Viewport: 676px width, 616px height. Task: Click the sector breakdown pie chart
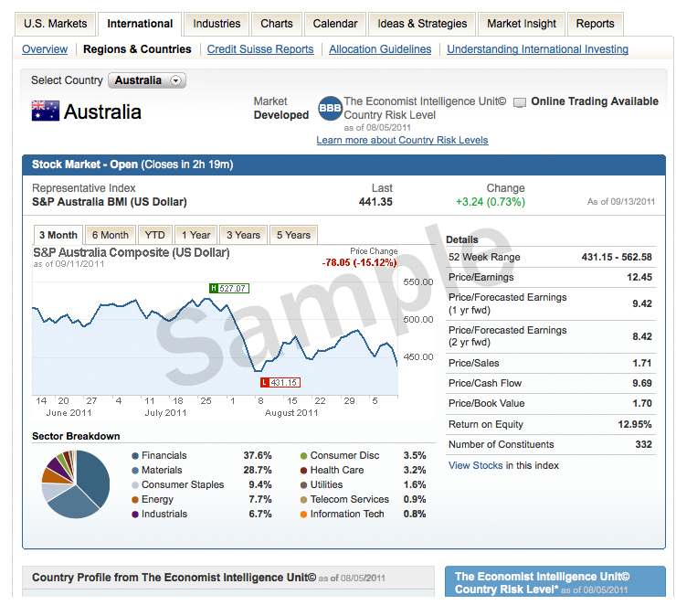[76, 484]
